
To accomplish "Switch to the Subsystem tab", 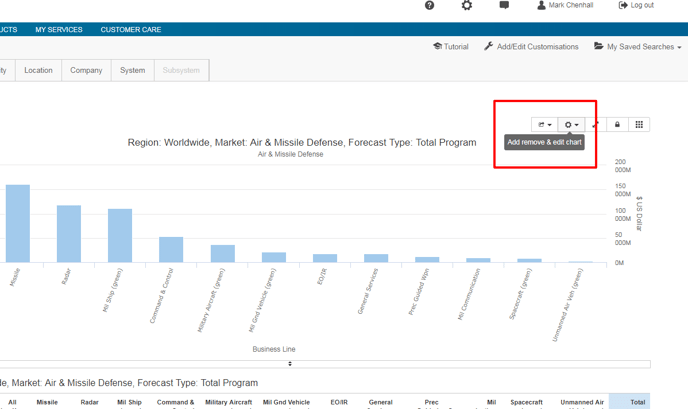I will click(x=181, y=70).
